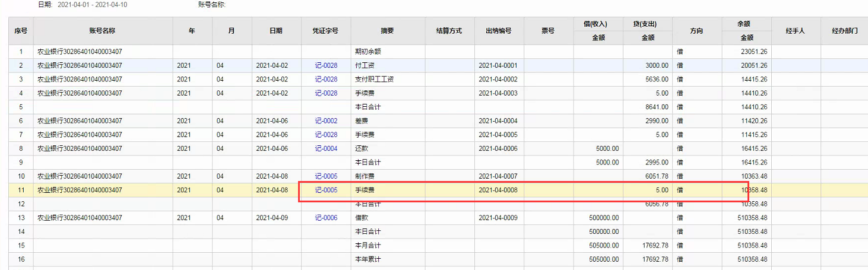Select the 凭证字号 column header
The height and width of the screenshot is (270, 868).
point(326,31)
